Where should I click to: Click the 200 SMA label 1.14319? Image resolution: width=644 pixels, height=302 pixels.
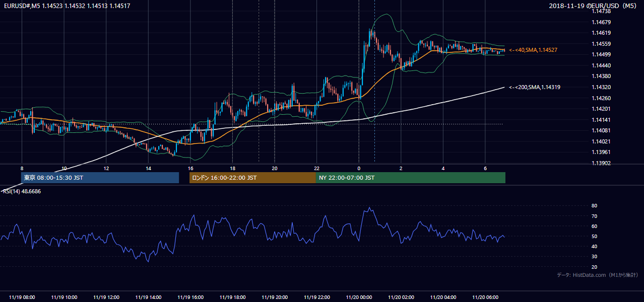click(x=535, y=87)
